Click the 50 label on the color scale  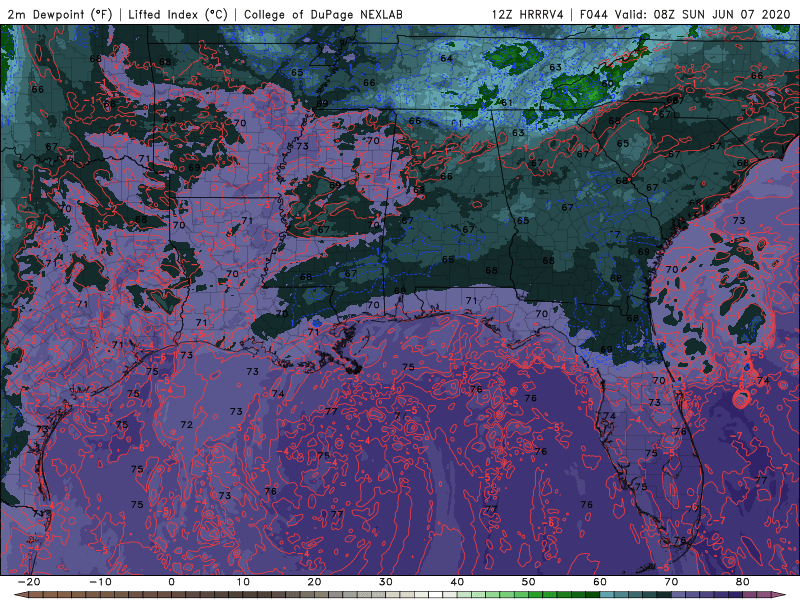click(x=529, y=582)
